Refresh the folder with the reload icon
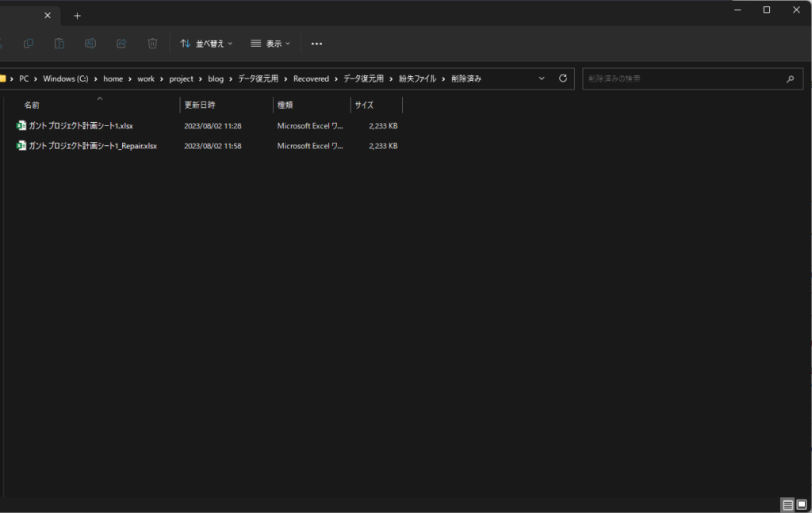 pos(563,78)
